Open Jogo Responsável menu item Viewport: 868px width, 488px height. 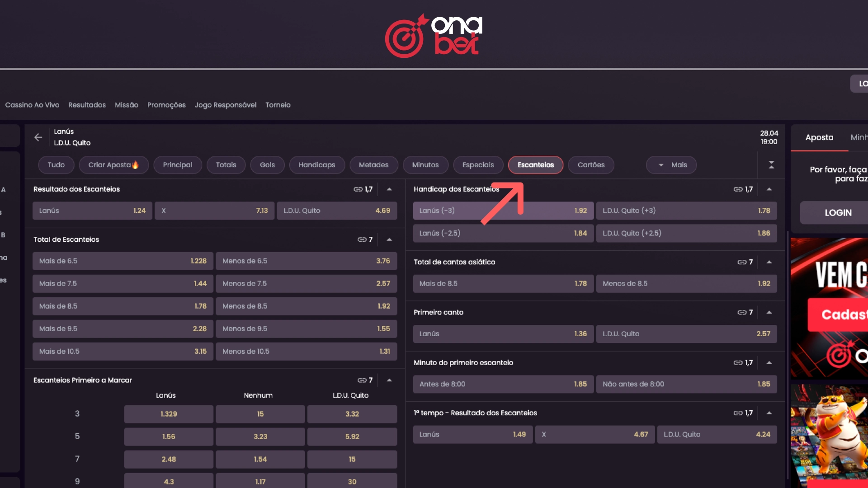pyautogui.click(x=226, y=105)
